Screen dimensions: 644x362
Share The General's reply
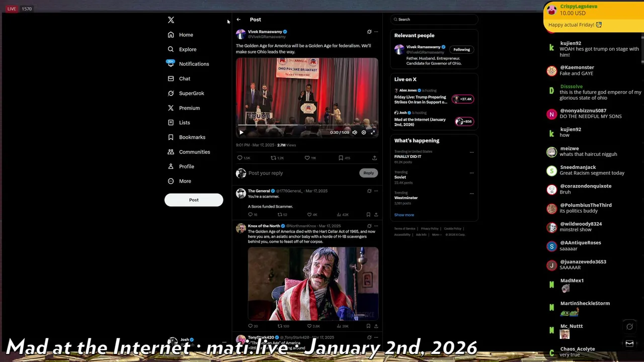[x=376, y=215]
